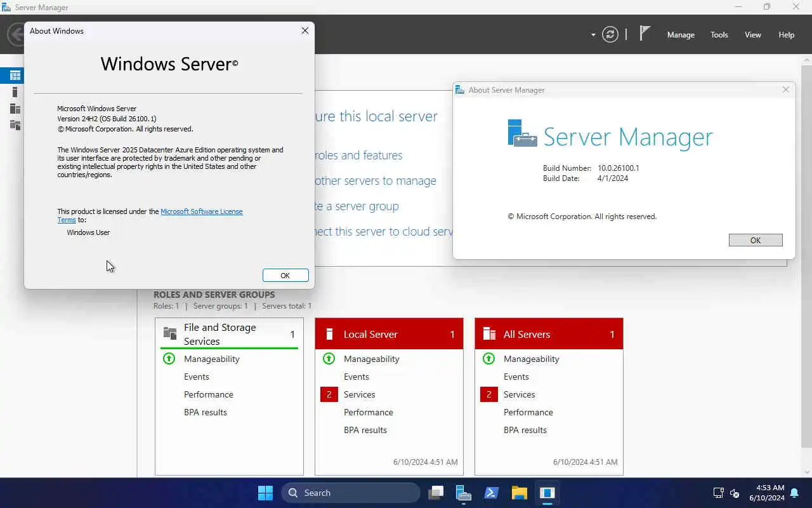Open BPA results in All Servers tile
This screenshot has height=508, width=812.
click(525, 430)
